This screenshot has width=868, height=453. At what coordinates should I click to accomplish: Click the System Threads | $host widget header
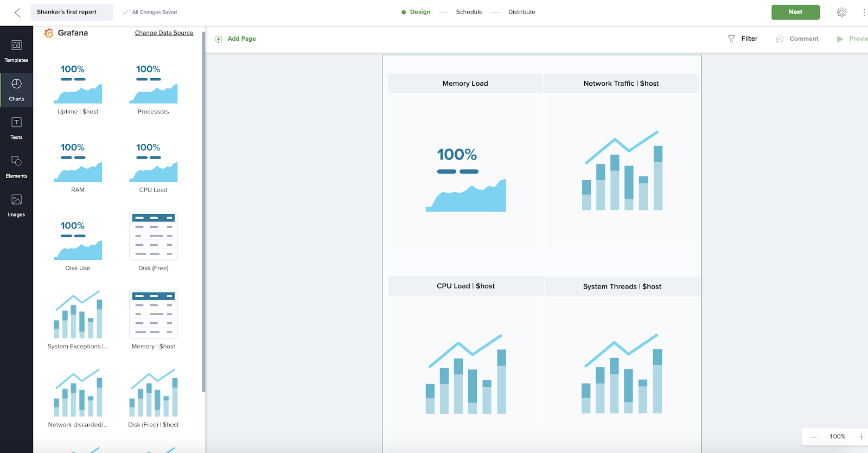(622, 286)
